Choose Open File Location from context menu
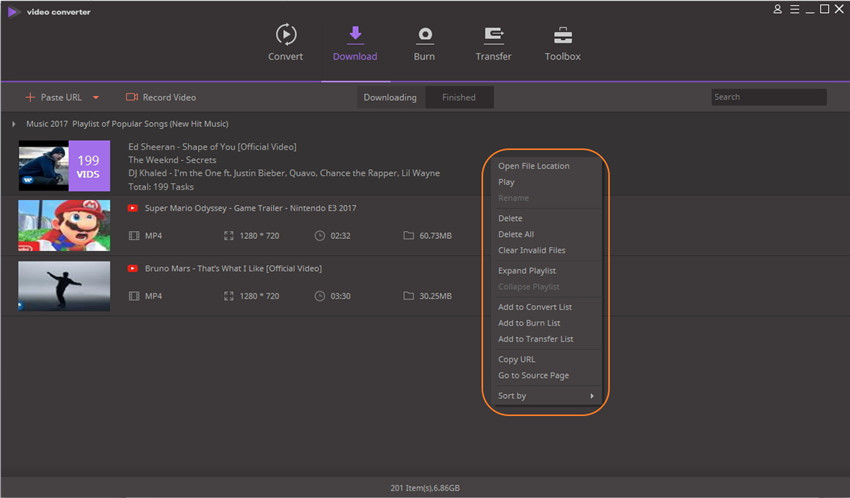The image size is (850, 498). pyautogui.click(x=534, y=166)
